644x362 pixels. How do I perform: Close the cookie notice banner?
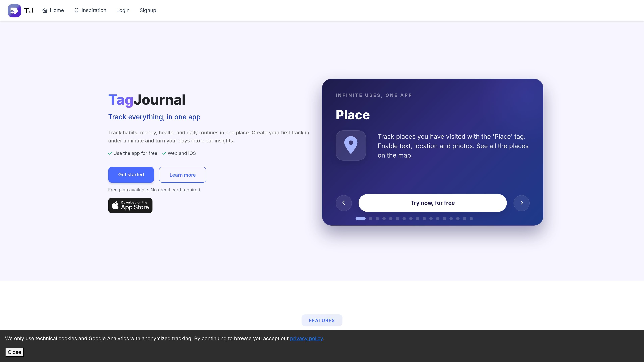[14, 352]
